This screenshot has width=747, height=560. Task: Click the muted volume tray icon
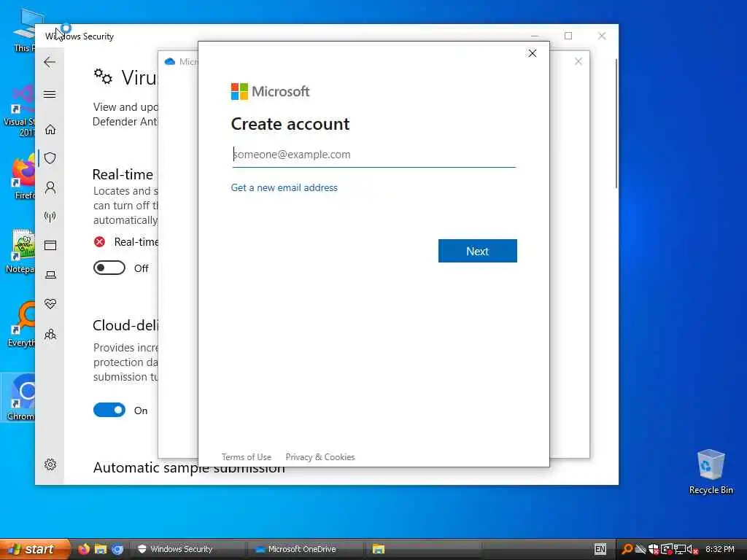[692, 550]
